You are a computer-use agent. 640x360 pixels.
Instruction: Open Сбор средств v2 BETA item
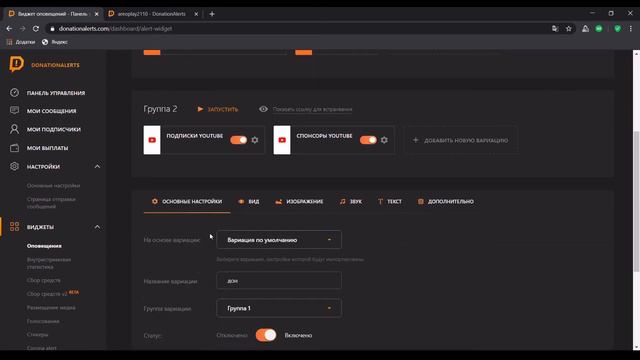tap(53, 293)
